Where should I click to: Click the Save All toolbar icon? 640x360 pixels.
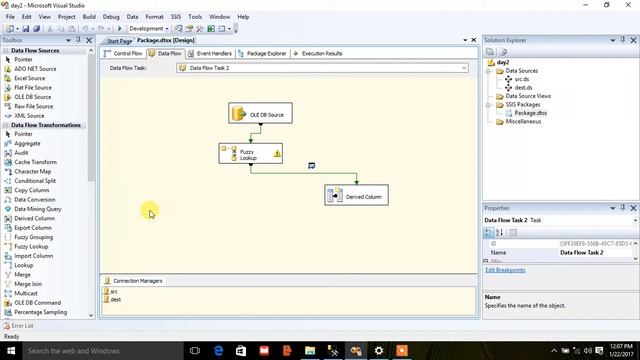coord(36,29)
